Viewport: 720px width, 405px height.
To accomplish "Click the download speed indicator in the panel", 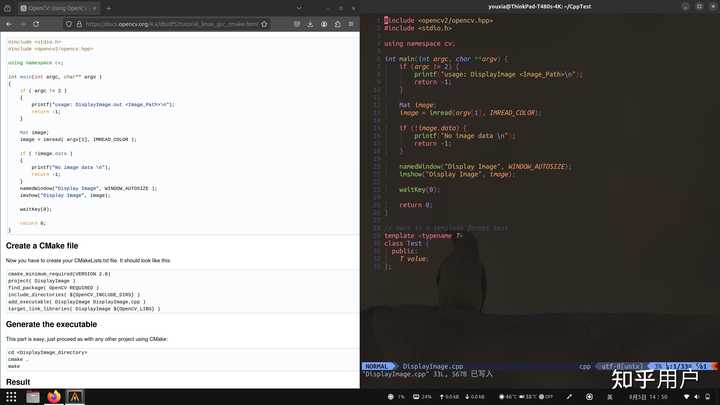I will point(475,397).
